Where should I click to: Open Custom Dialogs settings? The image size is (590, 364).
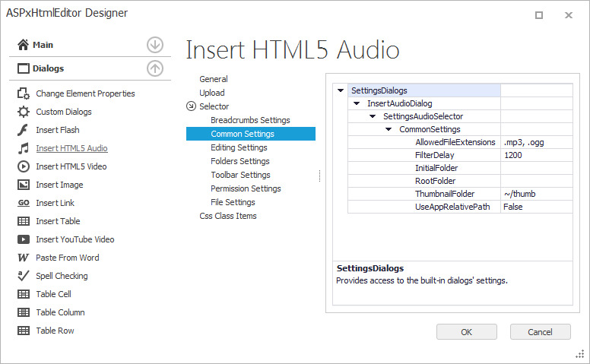point(64,112)
